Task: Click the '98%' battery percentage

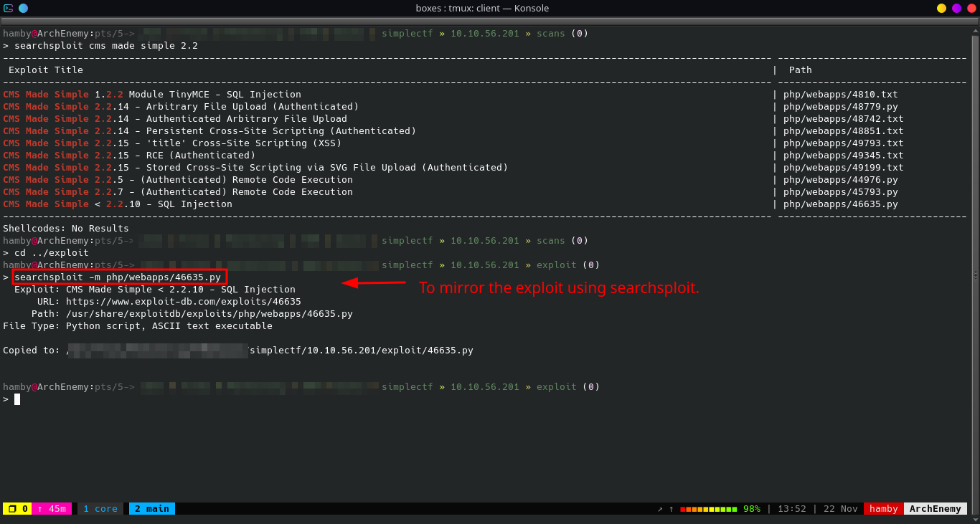Action: (752, 508)
